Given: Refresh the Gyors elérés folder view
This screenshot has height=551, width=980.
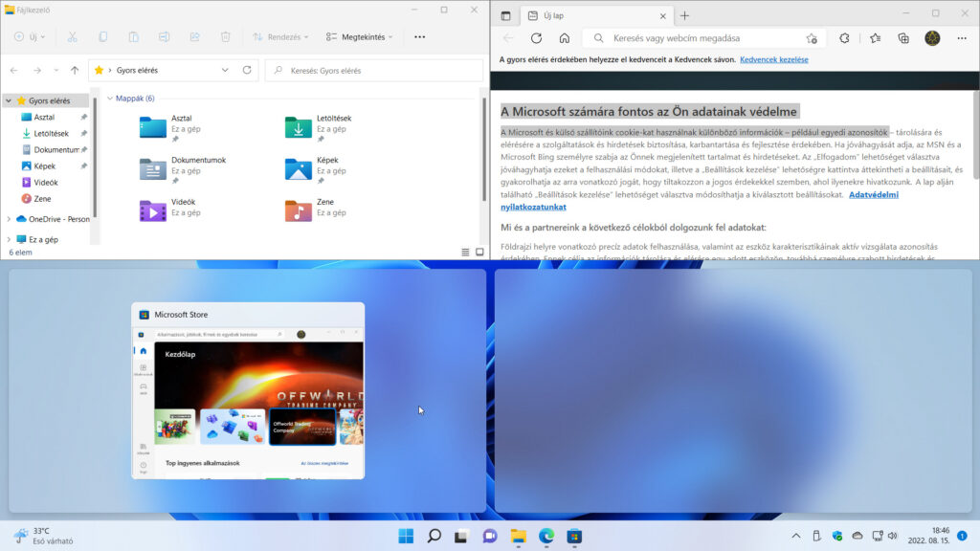Looking at the screenshot, I should click(247, 70).
